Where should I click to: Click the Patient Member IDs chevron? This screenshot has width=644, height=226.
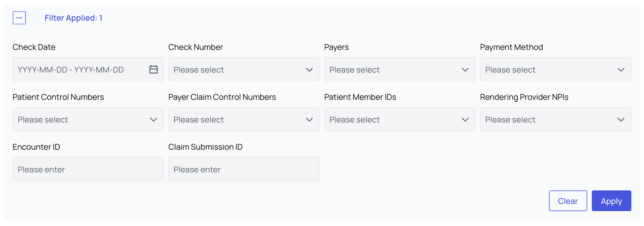(x=465, y=120)
